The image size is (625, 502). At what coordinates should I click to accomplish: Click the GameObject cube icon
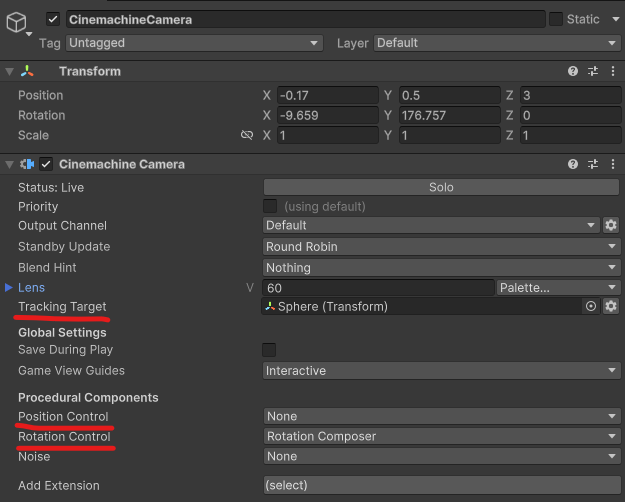pyautogui.click(x=16, y=22)
